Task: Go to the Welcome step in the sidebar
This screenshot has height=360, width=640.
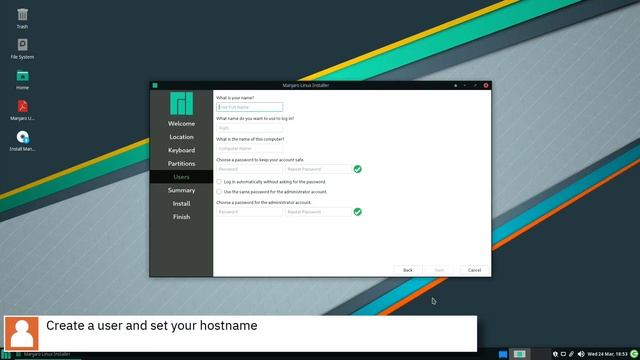Action: [181, 124]
